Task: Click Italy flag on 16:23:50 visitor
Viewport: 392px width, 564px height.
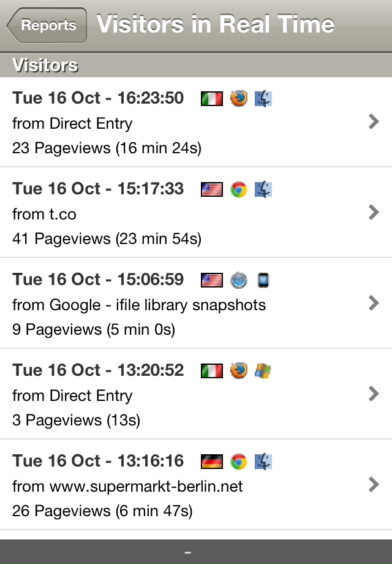Action: click(x=211, y=99)
